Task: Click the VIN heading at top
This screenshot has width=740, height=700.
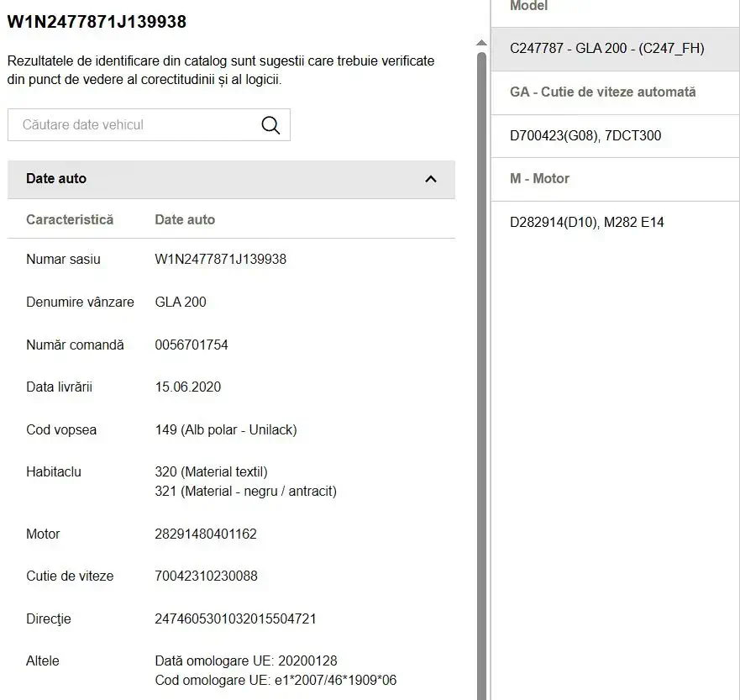Action: (97, 22)
